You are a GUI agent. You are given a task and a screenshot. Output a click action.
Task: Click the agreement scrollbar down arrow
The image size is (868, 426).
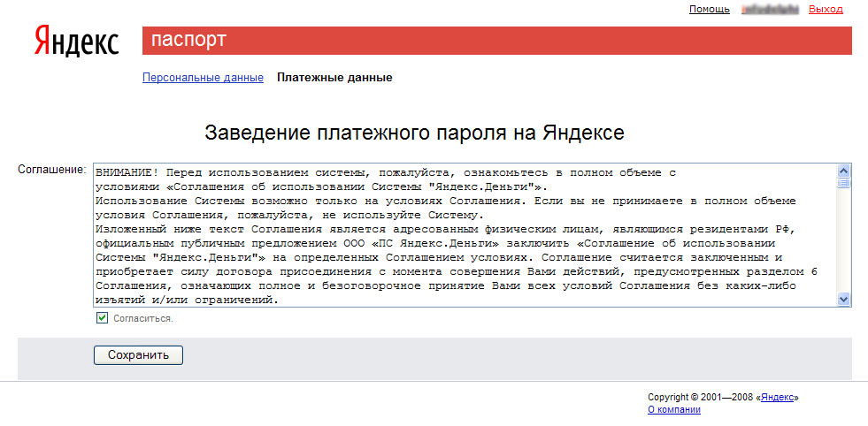coord(843,300)
